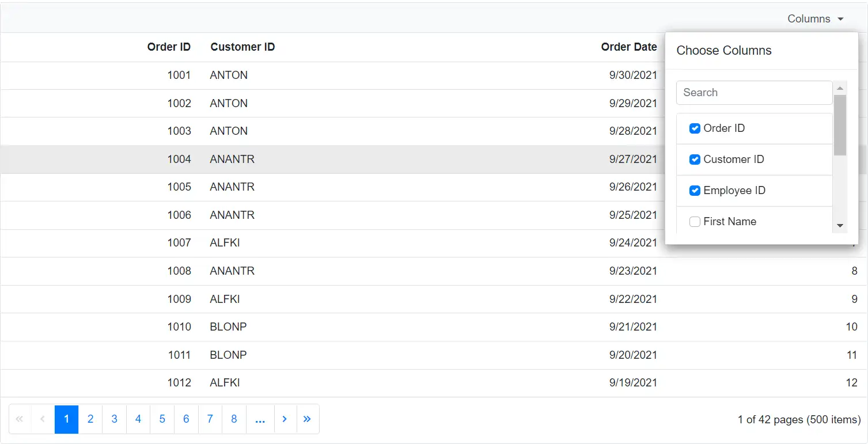The width and height of the screenshot is (868, 444).
Task: Click the ellipsis pager icon for more pages
Action: 260,419
